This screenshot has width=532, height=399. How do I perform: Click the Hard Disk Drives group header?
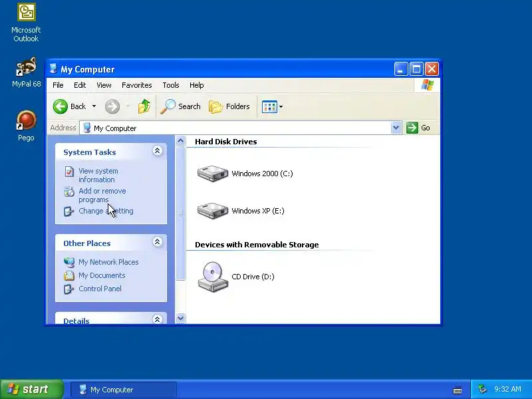pos(226,142)
